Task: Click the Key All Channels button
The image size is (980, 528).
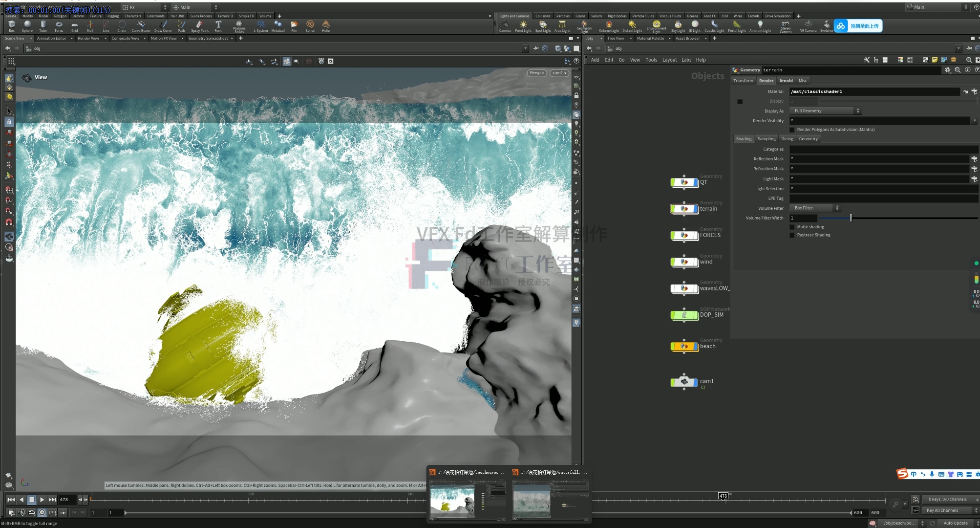Action: (941, 510)
